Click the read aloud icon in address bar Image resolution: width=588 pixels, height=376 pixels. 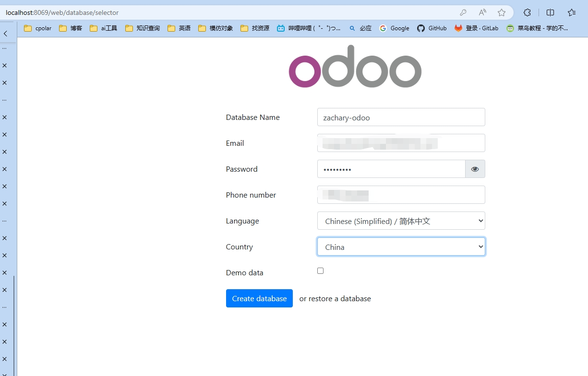point(482,12)
